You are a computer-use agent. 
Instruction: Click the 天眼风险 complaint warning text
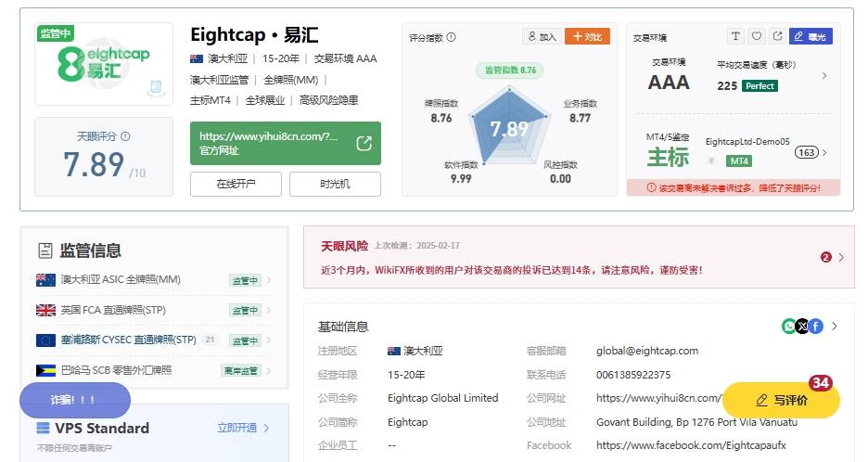(x=512, y=270)
